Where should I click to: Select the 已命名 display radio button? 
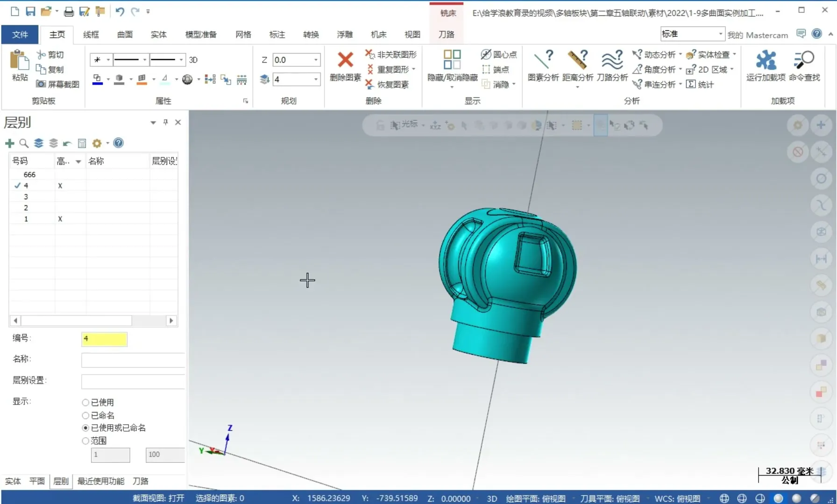coord(85,415)
